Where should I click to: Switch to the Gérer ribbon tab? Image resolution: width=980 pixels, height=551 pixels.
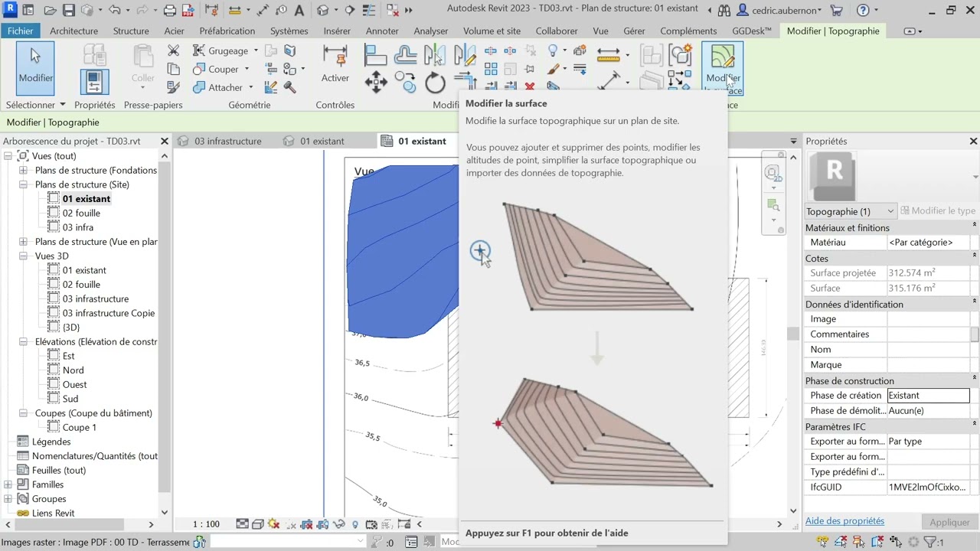coord(634,31)
